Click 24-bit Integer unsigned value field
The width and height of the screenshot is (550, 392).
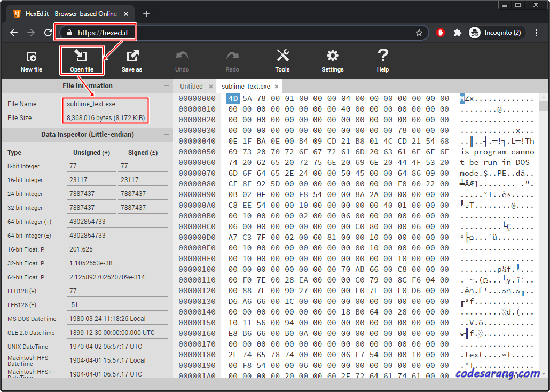pyautogui.click(x=91, y=194)
